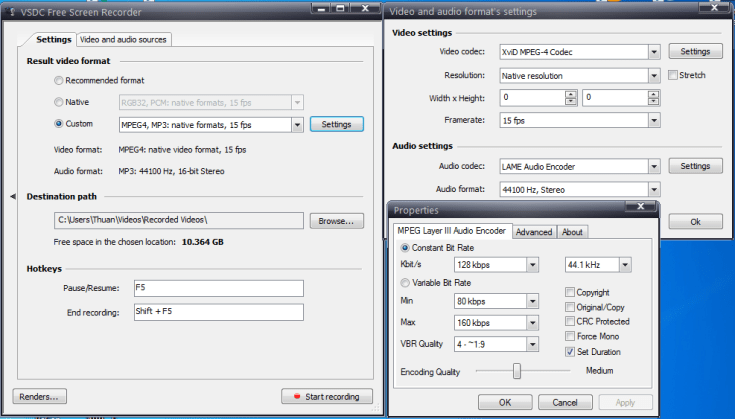Switch to Video and audio sources tab
The width and height of the screenshot is (735, 419).
click(x=125, y=40)
